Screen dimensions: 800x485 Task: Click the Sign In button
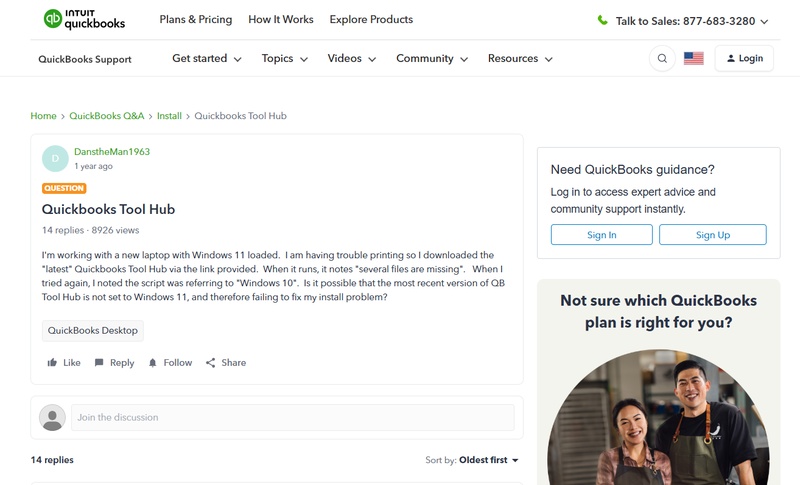coord(602,235)
